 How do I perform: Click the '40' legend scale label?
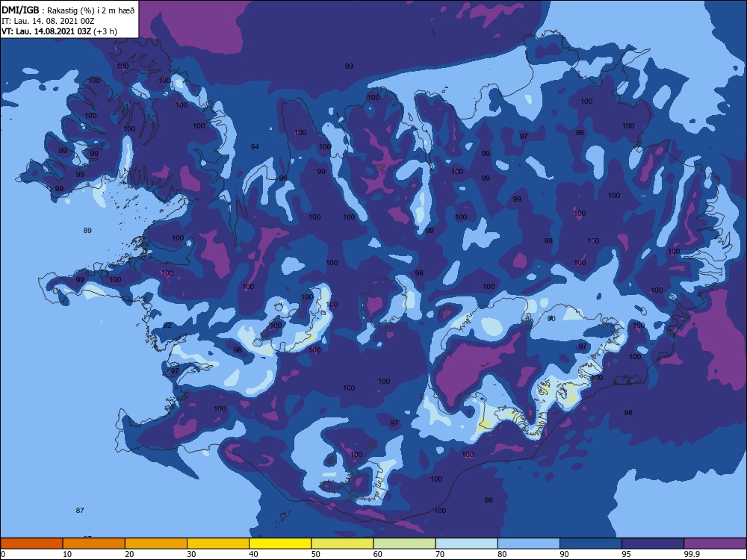click(x=253, y=554)
